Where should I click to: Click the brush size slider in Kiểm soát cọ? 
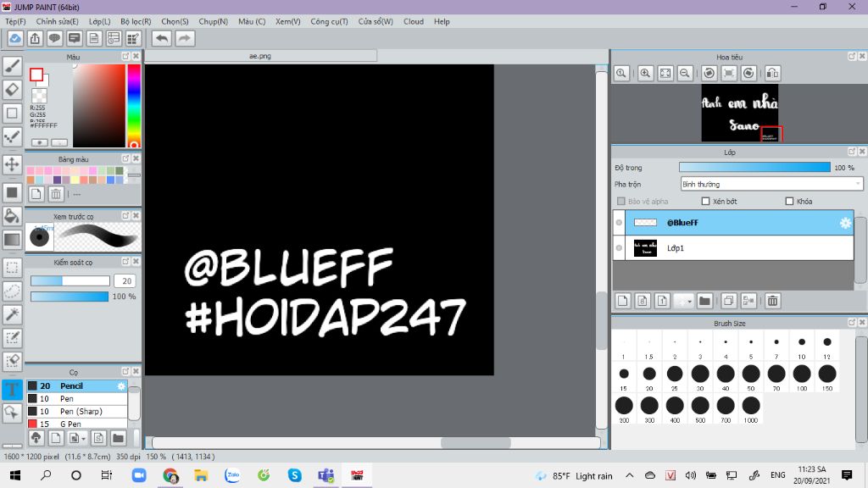[70, 281]
